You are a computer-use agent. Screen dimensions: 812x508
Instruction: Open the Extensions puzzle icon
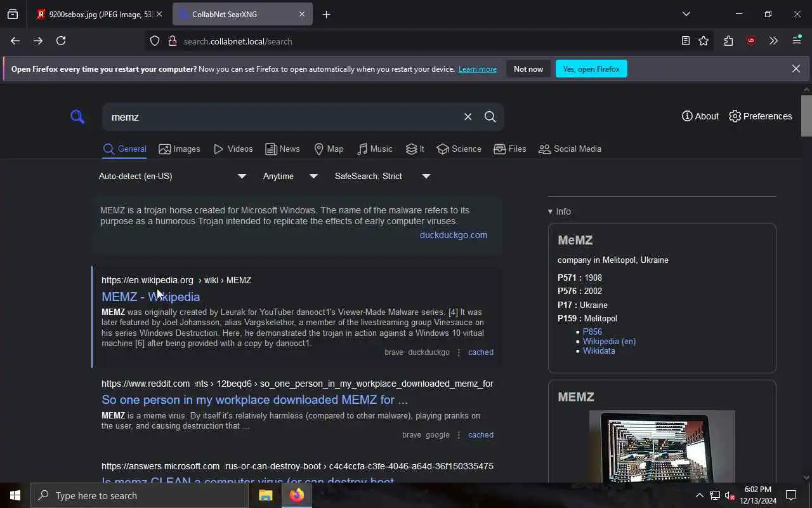tap(728, 41)
